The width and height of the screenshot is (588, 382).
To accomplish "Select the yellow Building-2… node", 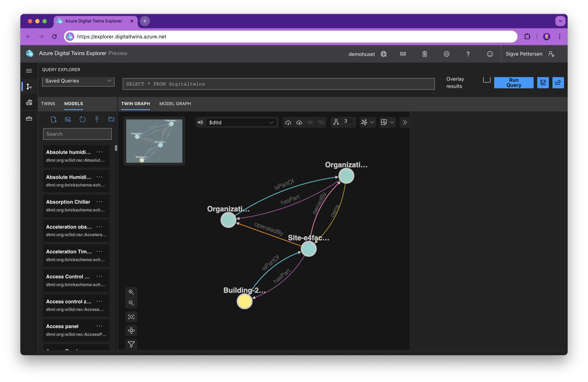I will 244,301.
